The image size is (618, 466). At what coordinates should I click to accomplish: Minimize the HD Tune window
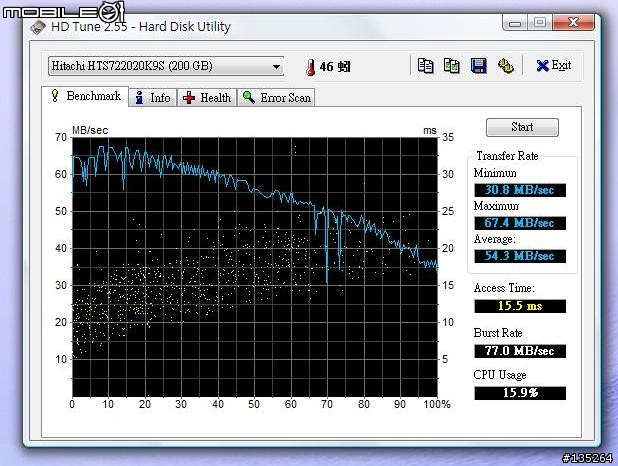tap(515, 23)
